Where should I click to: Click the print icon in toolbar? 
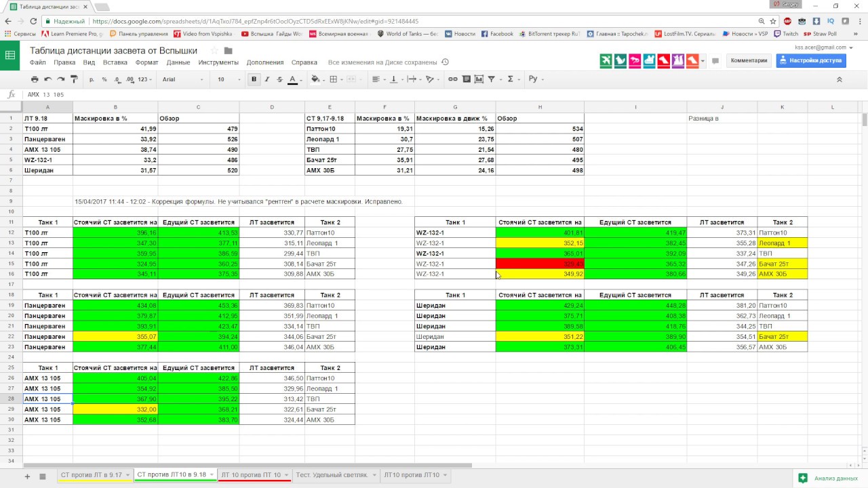35,79
